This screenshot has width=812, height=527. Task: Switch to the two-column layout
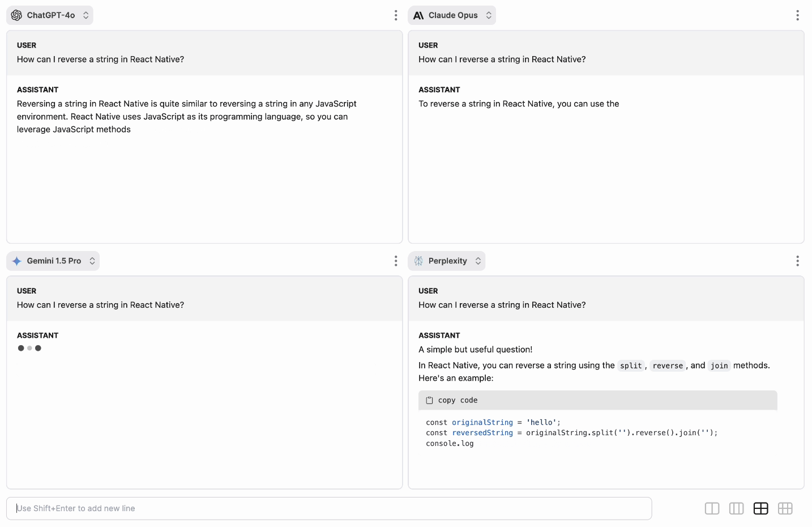tap(712, 508)
